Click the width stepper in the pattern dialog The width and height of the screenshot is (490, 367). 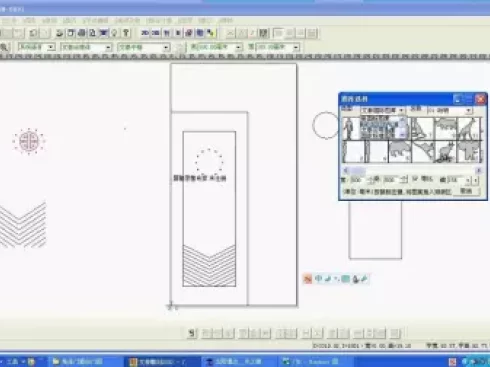pyautogui.click(x=371, y=180)
